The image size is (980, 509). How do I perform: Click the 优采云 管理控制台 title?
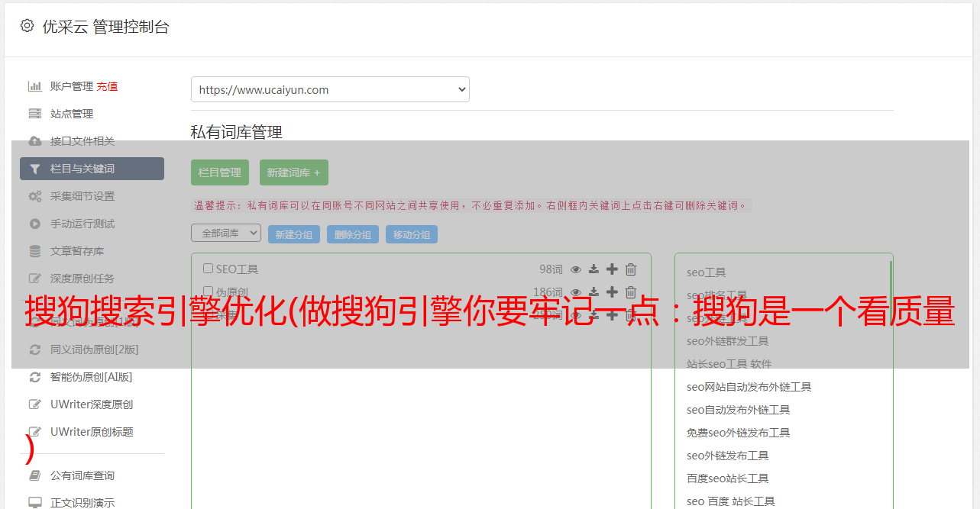[105, 27]
